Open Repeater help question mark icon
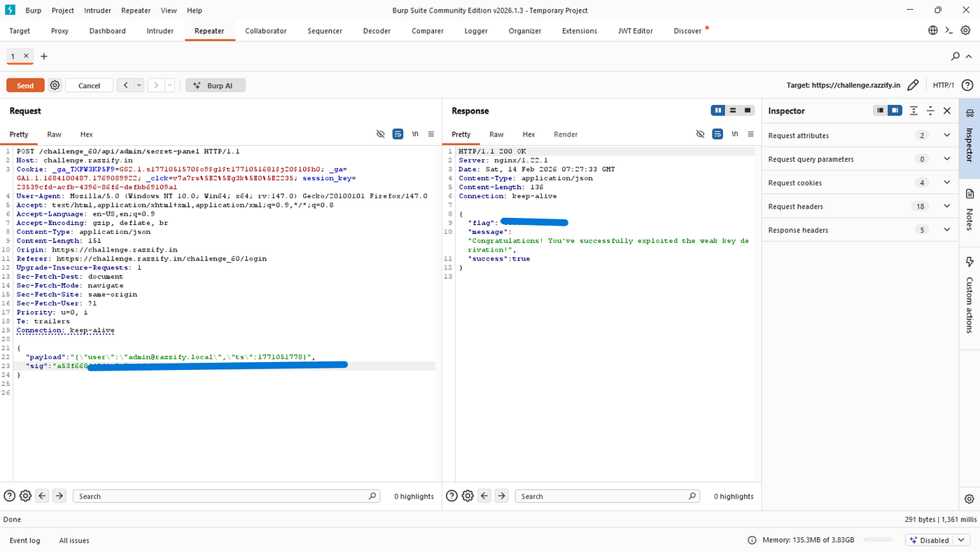Viewport: 980px width, 552px height. [x=967, y=85]
